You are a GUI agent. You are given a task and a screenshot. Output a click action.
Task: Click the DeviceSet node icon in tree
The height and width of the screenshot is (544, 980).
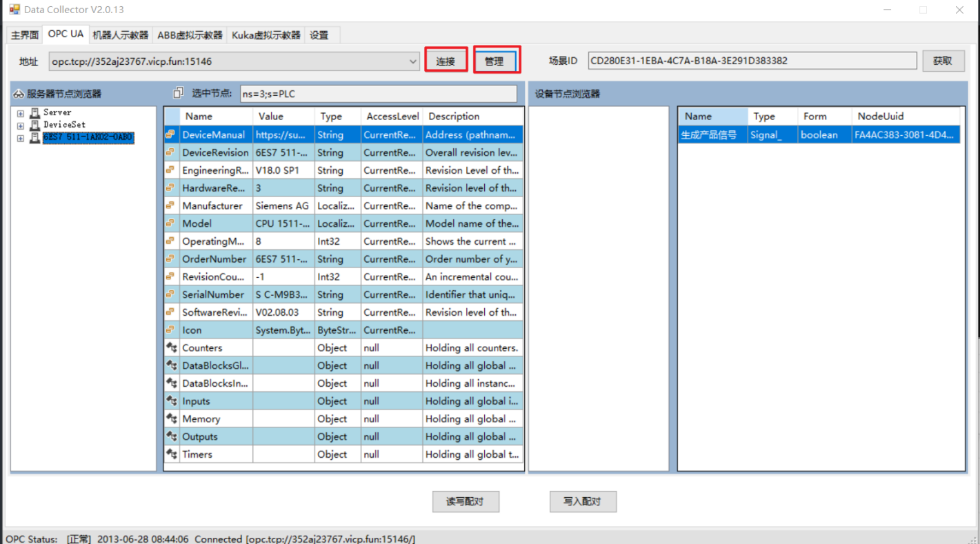click(34, 125)
